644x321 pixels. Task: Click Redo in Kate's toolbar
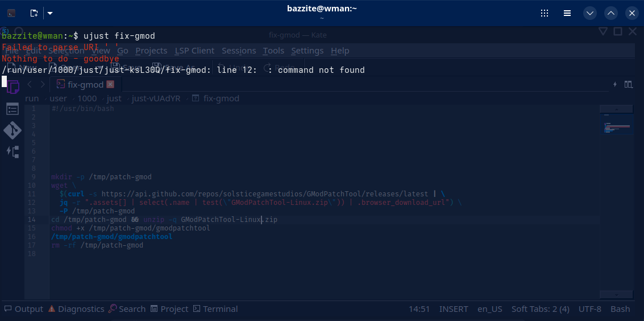coord(279,67)
